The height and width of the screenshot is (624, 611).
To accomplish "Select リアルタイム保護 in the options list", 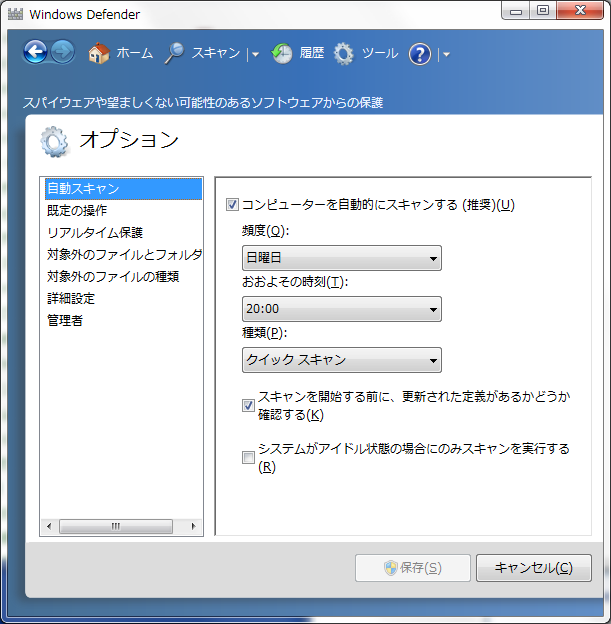I will [123, 232].
